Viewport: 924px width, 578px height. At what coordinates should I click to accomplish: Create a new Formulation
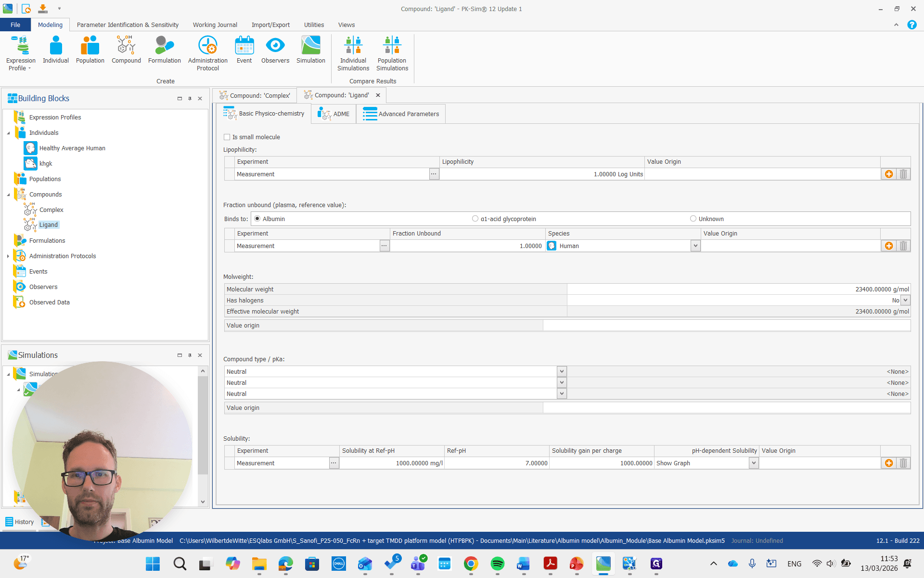coord(165,50)
